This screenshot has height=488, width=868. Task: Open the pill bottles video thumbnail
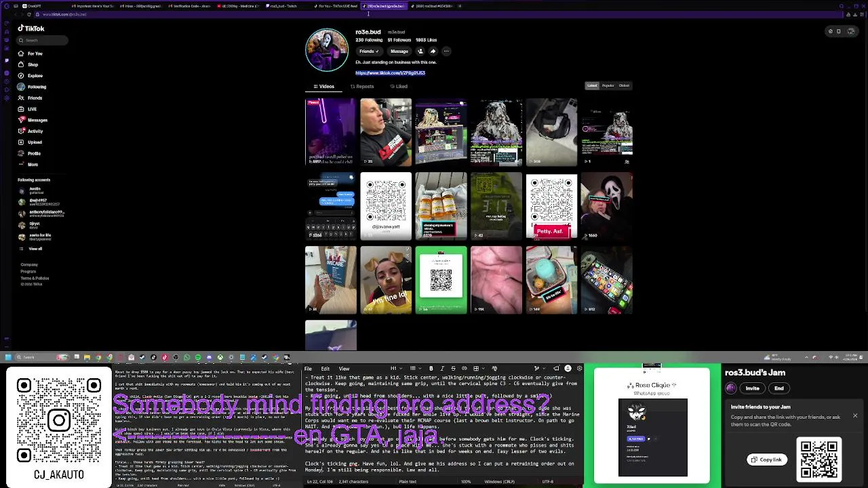(x=441, y=206)
